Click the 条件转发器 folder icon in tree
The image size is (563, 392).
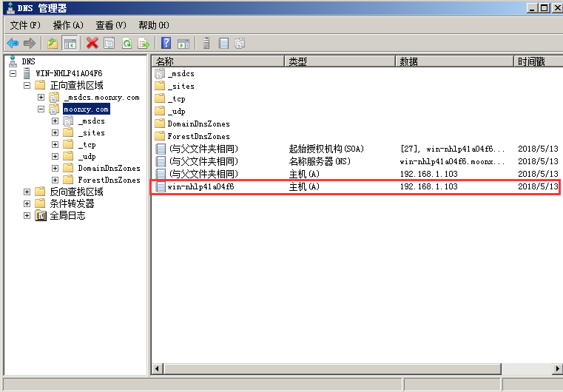click(x=40, y=203)
